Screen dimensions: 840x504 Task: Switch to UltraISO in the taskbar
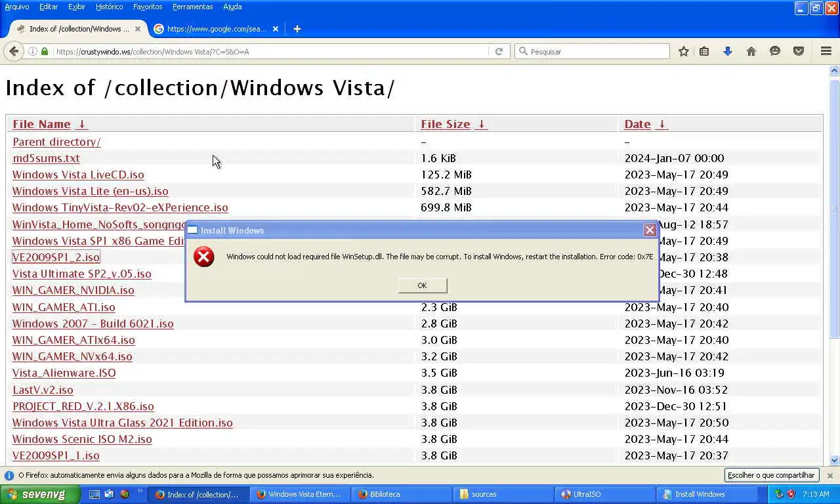pos(606,494)
